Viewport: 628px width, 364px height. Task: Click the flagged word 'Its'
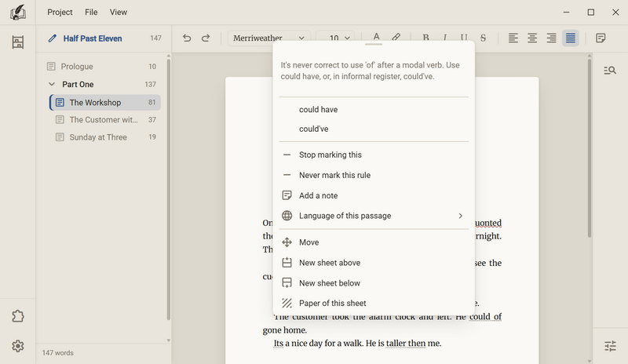tap(279, 343)
